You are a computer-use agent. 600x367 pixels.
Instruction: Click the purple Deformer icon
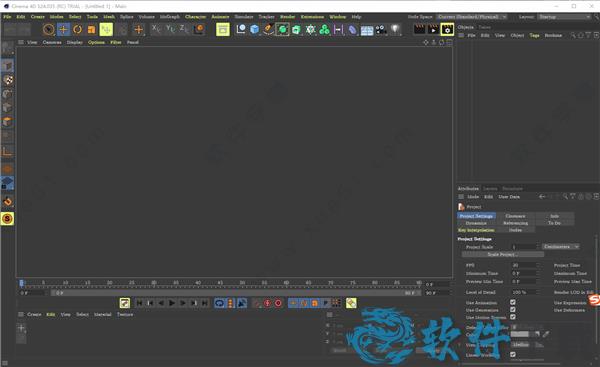coord(352,29)
